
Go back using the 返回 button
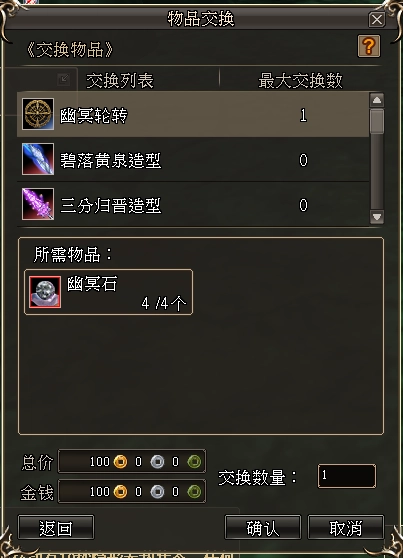pos(56,527)
